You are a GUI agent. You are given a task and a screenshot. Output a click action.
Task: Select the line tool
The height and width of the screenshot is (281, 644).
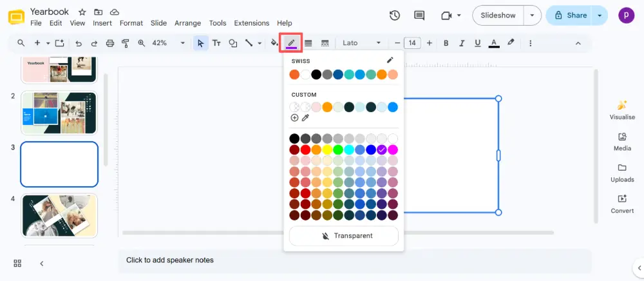pyautogui.click(x=249, y=43)
